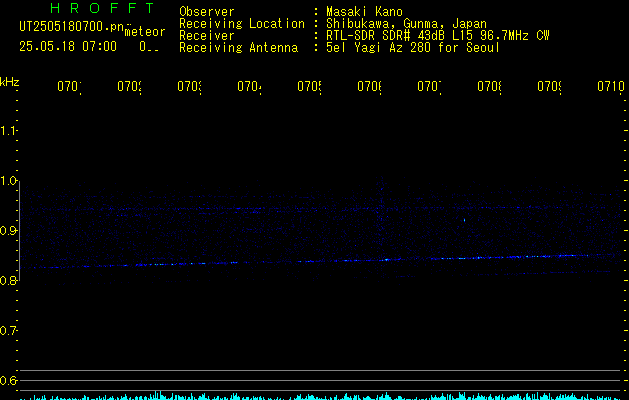Image resolution: width=629 pixels, height=400 pixels.
Task: Click the 'Receiving Location' label
Action: (242, 24)
